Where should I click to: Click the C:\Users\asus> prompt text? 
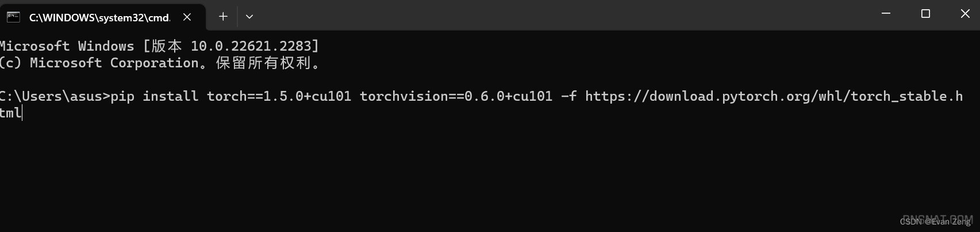55,96
